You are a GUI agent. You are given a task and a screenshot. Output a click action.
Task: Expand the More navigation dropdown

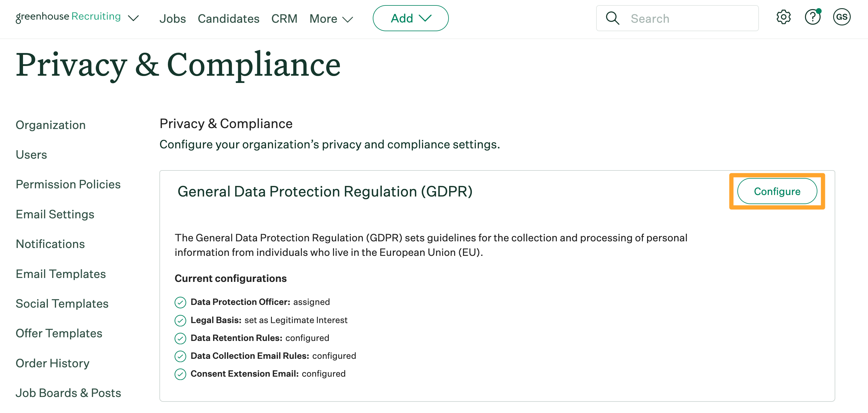pyautogui.click(x=331, y=19)
